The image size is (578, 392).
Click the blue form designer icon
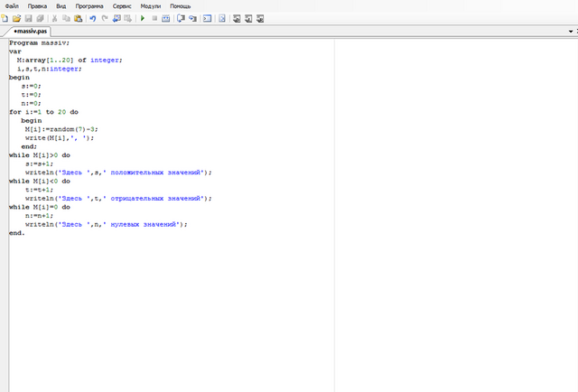(x=222, y=18)
